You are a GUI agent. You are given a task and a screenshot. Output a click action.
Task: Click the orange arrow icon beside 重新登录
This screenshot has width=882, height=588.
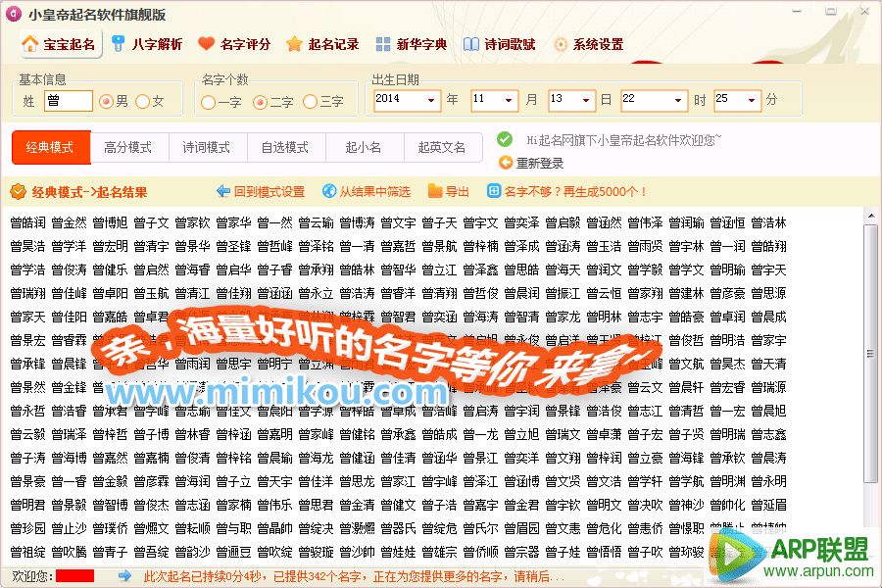coord(506,163)
